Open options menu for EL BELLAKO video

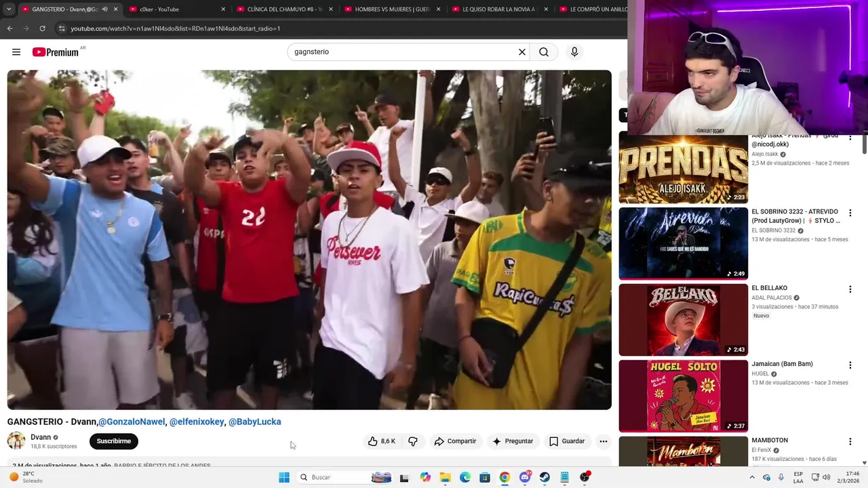(x=850, y=289)
